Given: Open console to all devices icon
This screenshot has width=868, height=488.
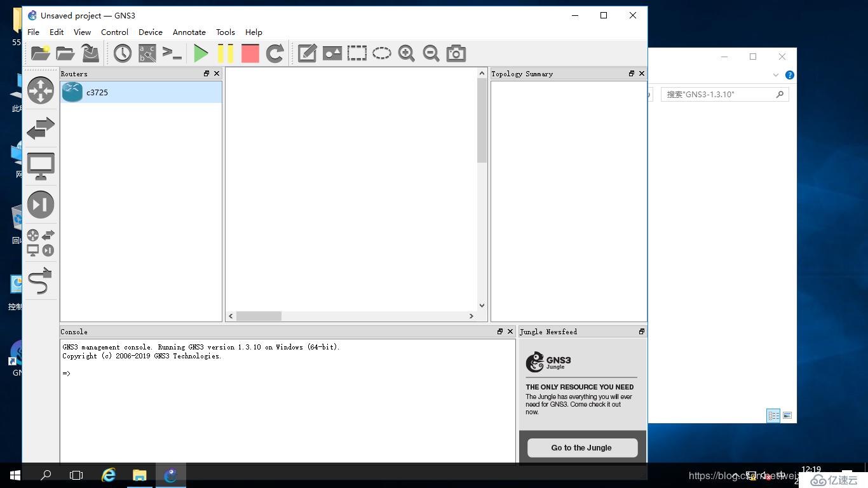Looking at the screenshot, I should point(172,53).
